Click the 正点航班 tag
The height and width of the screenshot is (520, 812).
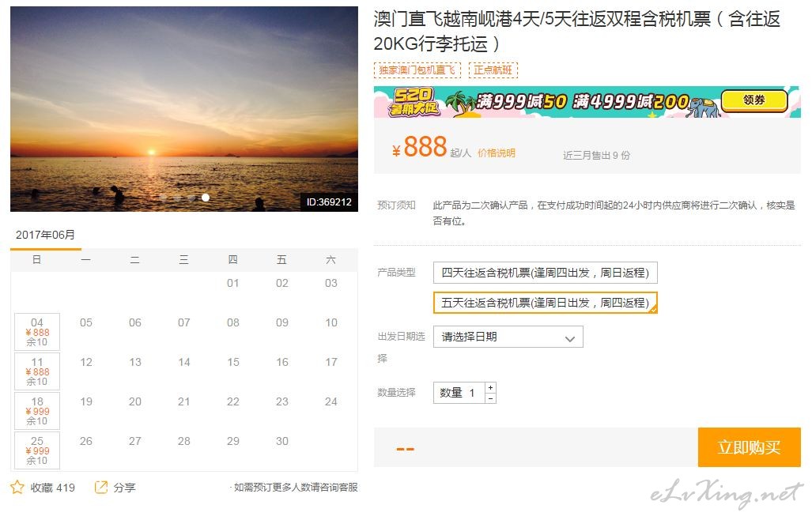click(x=493, y=70)
